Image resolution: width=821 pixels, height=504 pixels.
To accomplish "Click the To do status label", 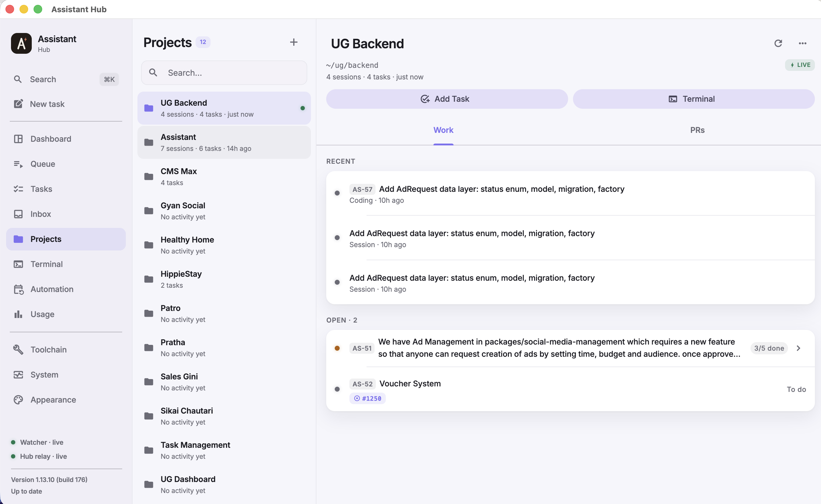I will tap(796, 389).
